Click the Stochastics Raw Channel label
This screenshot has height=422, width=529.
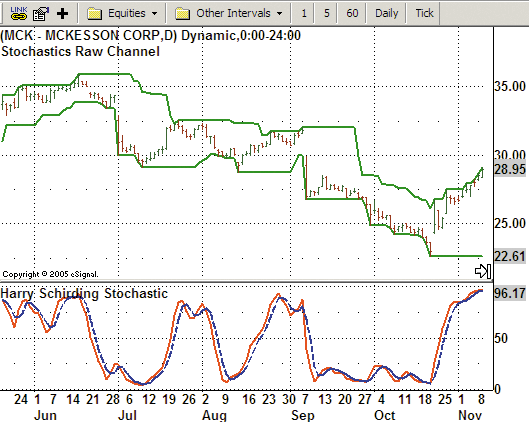pos(80,52)
